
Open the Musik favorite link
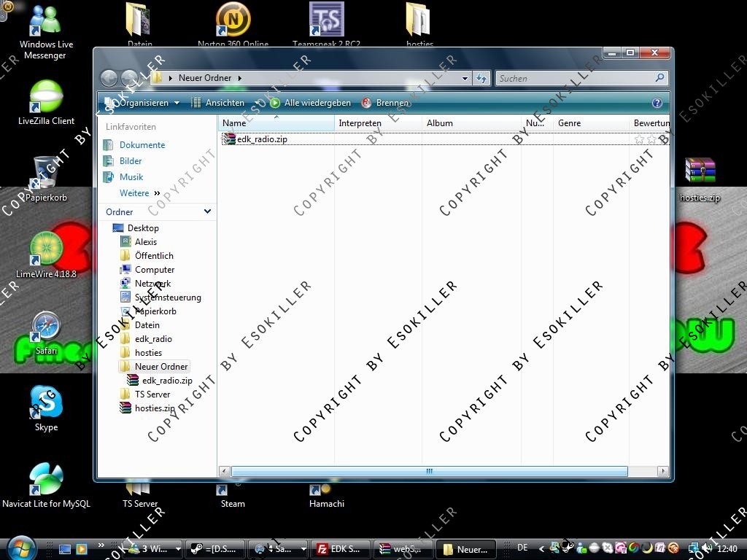click(x=131, y=177)
